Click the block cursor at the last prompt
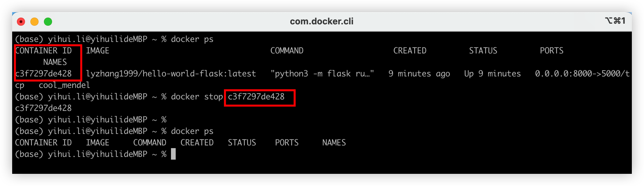644x186 pixels. pos(173,154)
